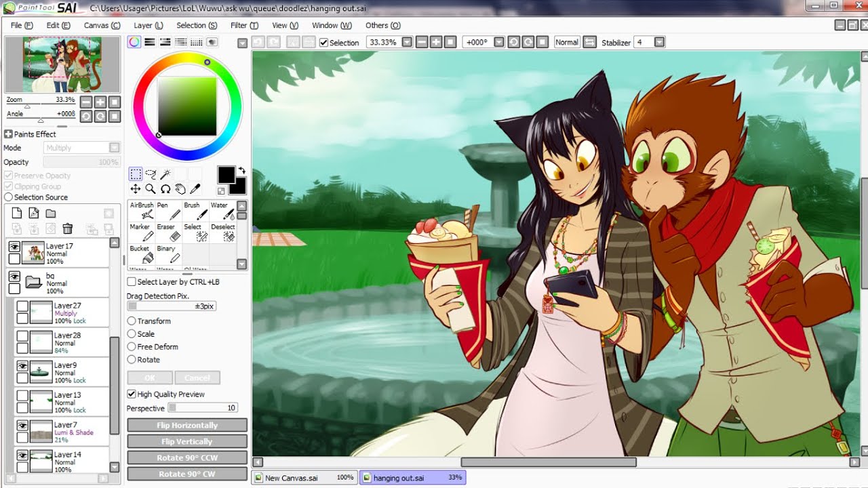The height and width of the screenshot is (488, 868).
Task: Open the rotation angle +000° dropdown
Action: [x=499, y=42]
